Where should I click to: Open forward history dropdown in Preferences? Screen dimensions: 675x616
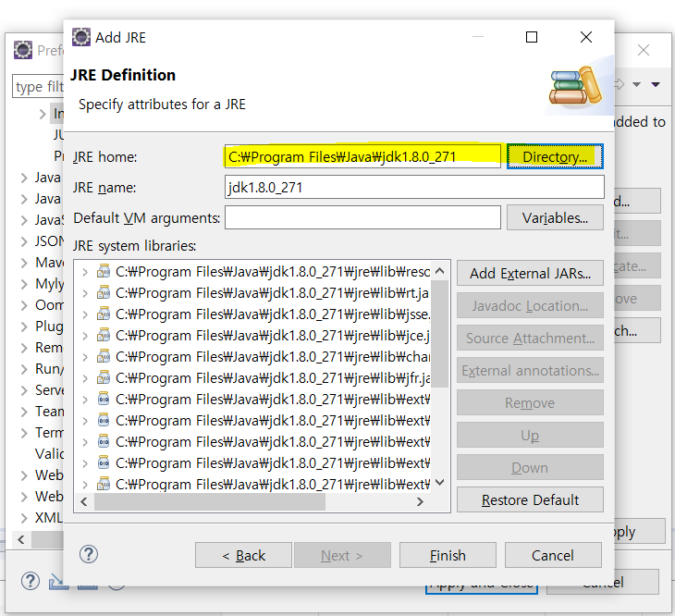click(x=636, y=84)
